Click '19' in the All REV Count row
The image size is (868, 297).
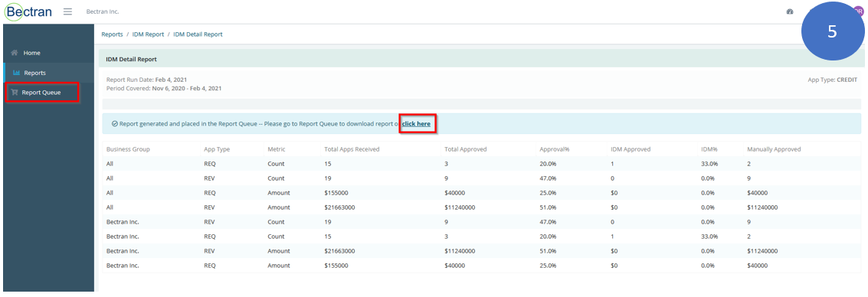tap(328, 178)
